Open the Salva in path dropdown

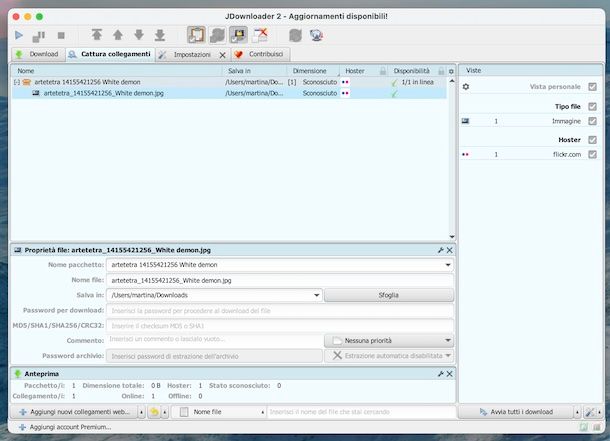click(x=317, y=295)
